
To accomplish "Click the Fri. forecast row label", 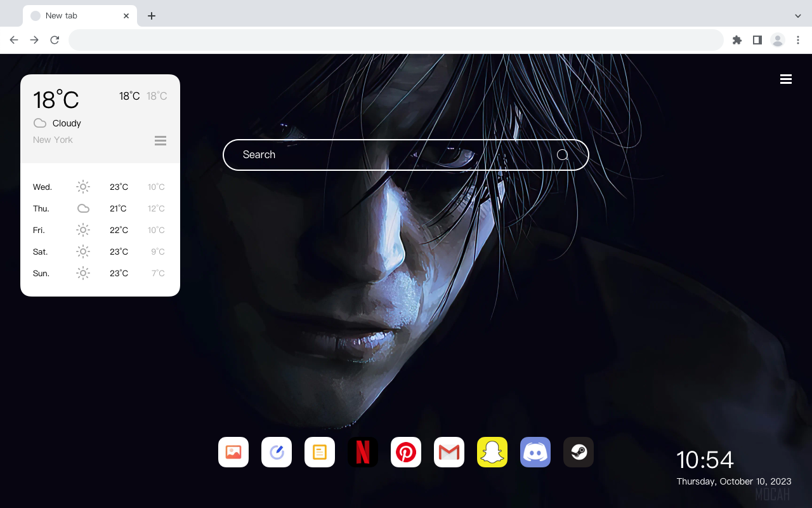I will pyautogui.click(x=39, y=231).
